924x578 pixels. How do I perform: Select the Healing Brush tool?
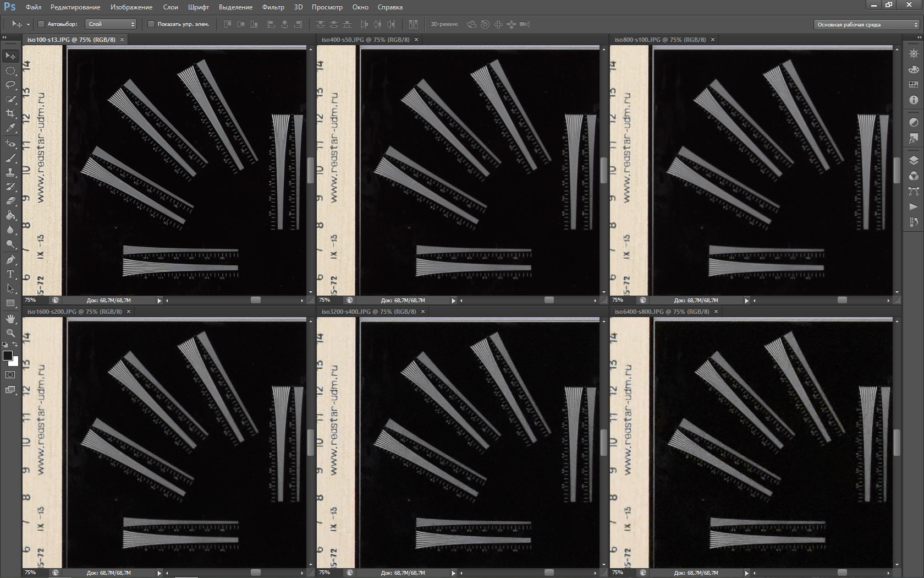tap(10, 143)
